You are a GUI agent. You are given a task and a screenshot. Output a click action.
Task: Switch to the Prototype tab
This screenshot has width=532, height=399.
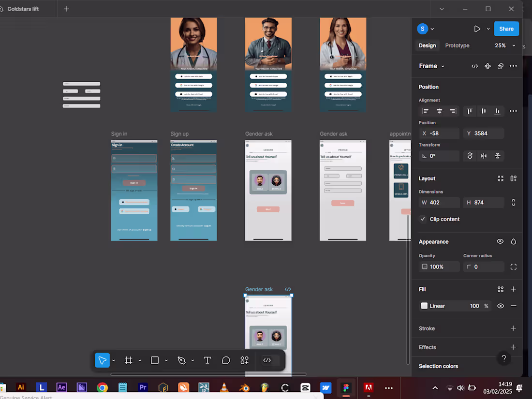point(457,45)
